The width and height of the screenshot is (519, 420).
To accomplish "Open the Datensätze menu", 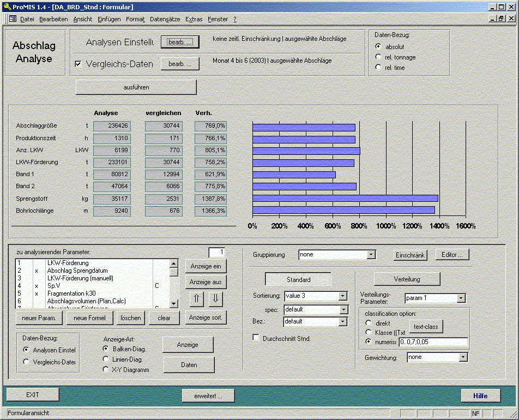I will coord(165,19).
